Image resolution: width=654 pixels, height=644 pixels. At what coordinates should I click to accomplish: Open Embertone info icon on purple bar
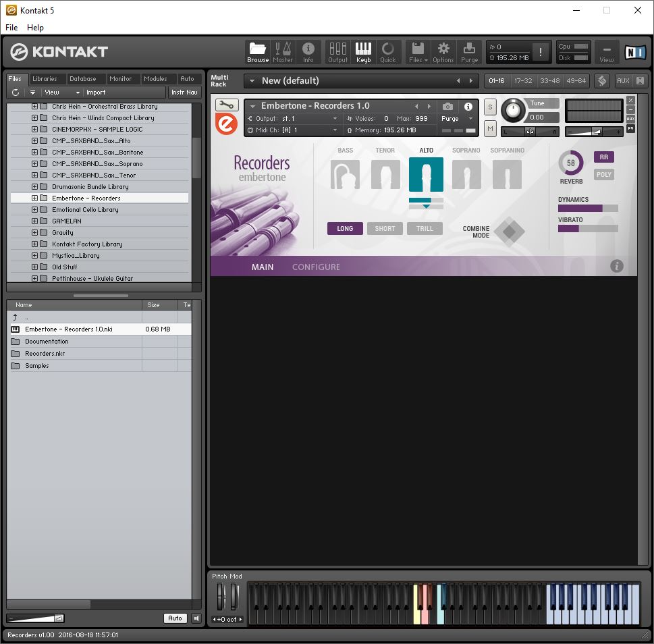616,266
